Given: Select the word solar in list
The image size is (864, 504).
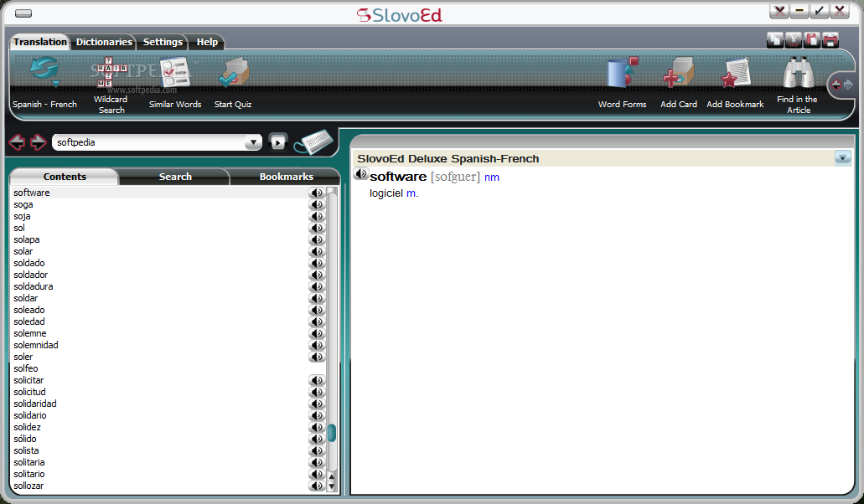Looking at the screenshot, I should (23, 251).
